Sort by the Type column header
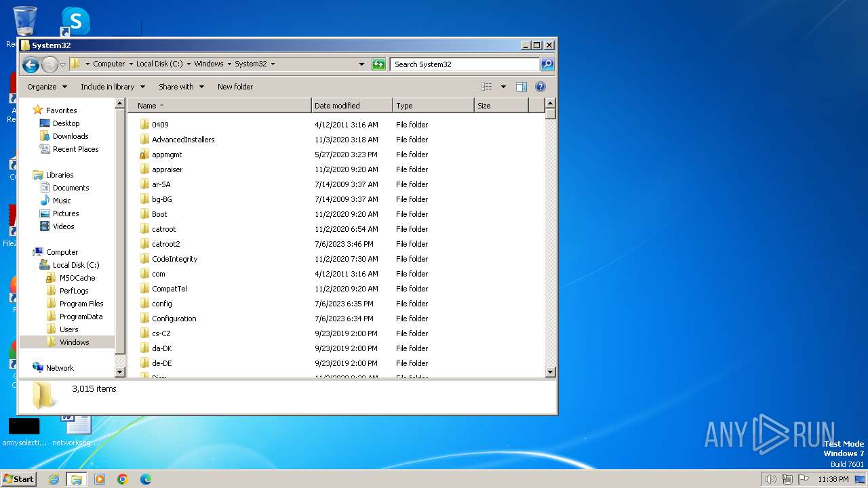This screenshot has height=488, width=868. pyautogui.click(x=434, y=106)
